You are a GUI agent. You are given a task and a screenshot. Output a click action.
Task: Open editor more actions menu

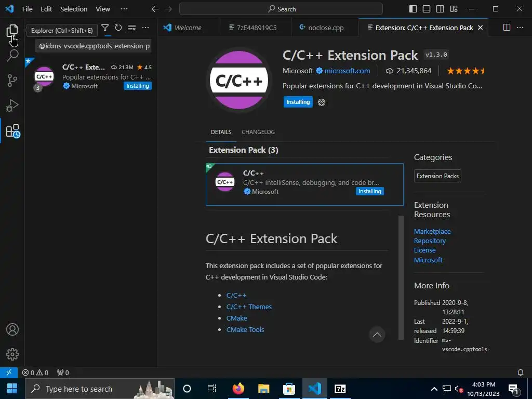(x=520, y=28)
